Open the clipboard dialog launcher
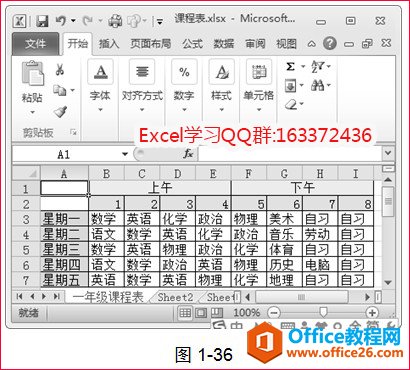Screen dimensions: 410x370 click(x=74, y=132)
